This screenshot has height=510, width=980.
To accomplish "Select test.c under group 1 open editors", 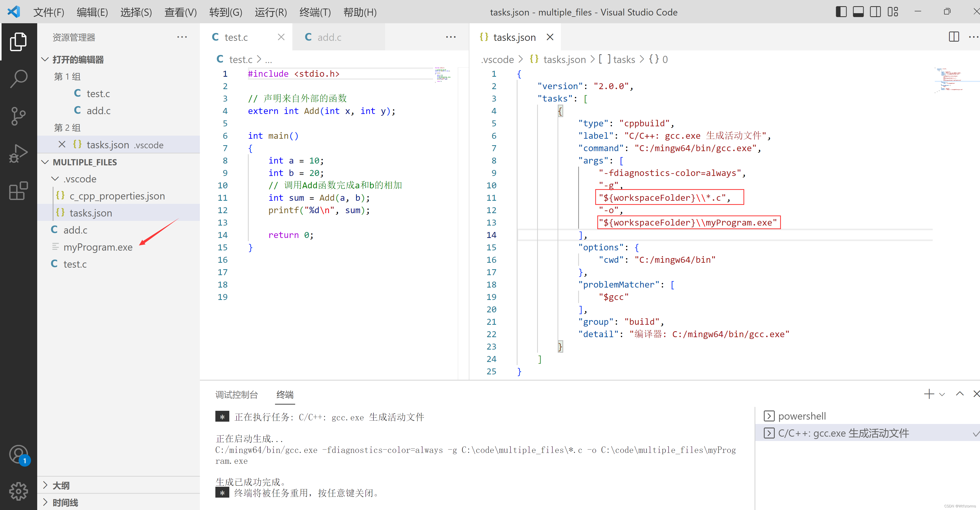I will pyautogui.click(x=119, y=93).
